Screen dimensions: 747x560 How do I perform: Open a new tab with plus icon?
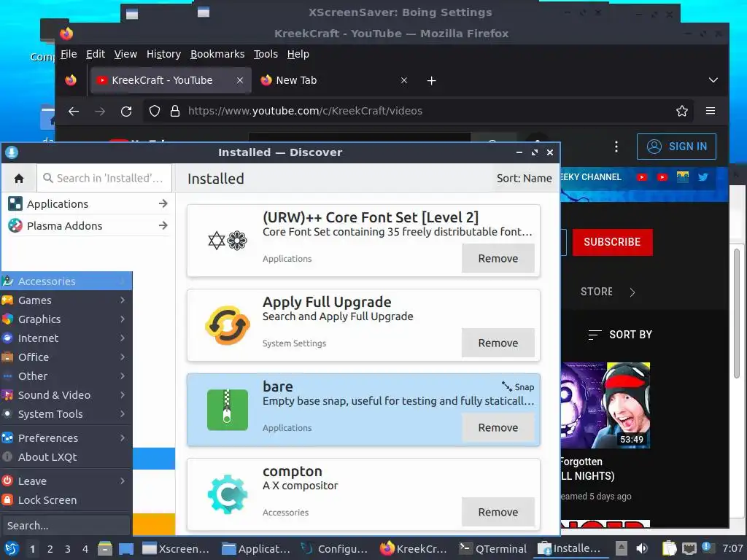click(x=431, y=80)
